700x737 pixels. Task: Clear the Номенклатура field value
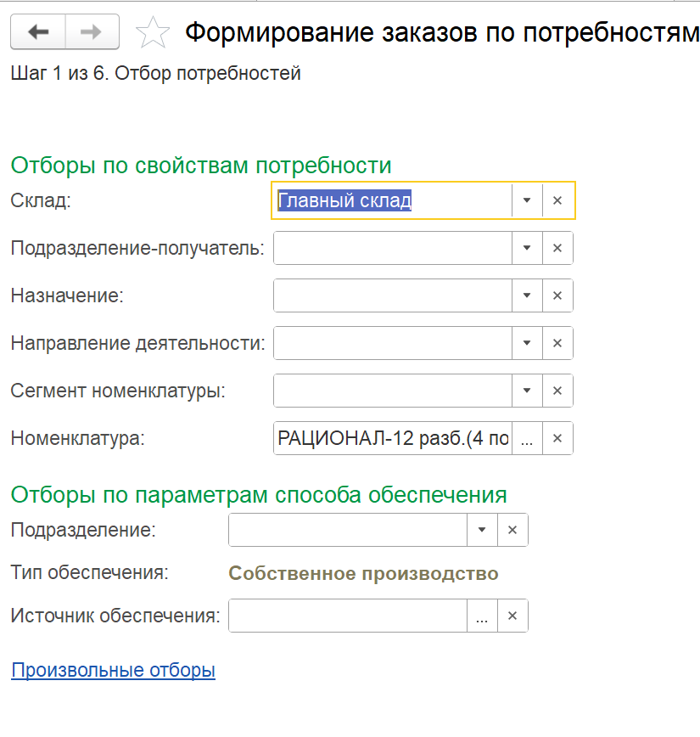(557, 438)
